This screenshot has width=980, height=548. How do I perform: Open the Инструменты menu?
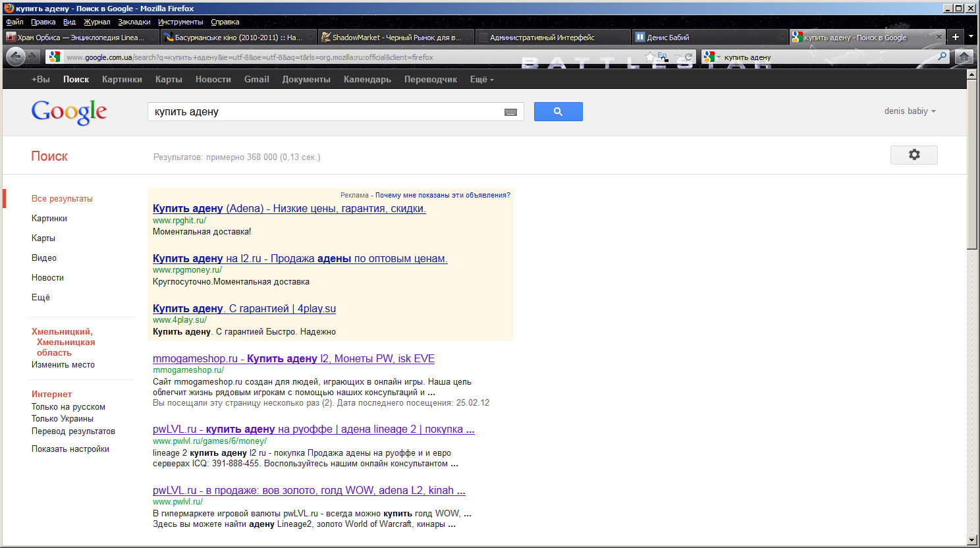point(180,22)
